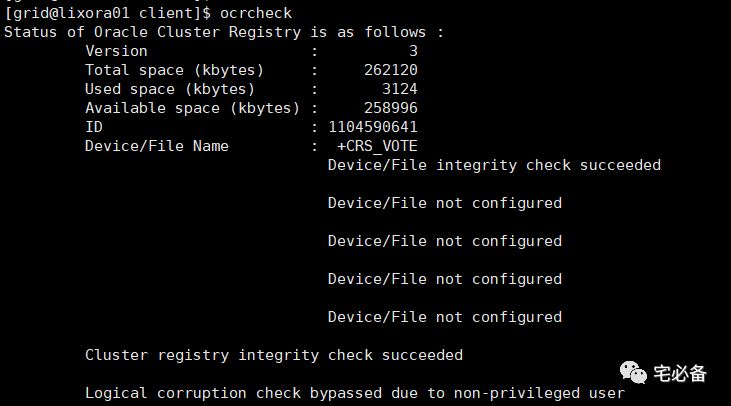Image resolution: width=731 pixels, height=406 pixels.
Task: Click the last 'Device/File not configured' line
Action: [x=445, y=317]
